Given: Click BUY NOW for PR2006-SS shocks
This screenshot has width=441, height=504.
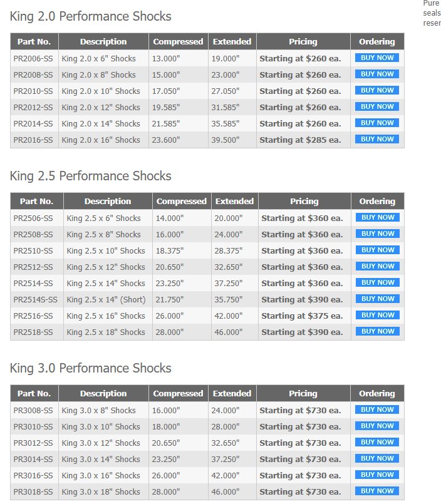Looking at the screenshot, I should pos(377,58).
